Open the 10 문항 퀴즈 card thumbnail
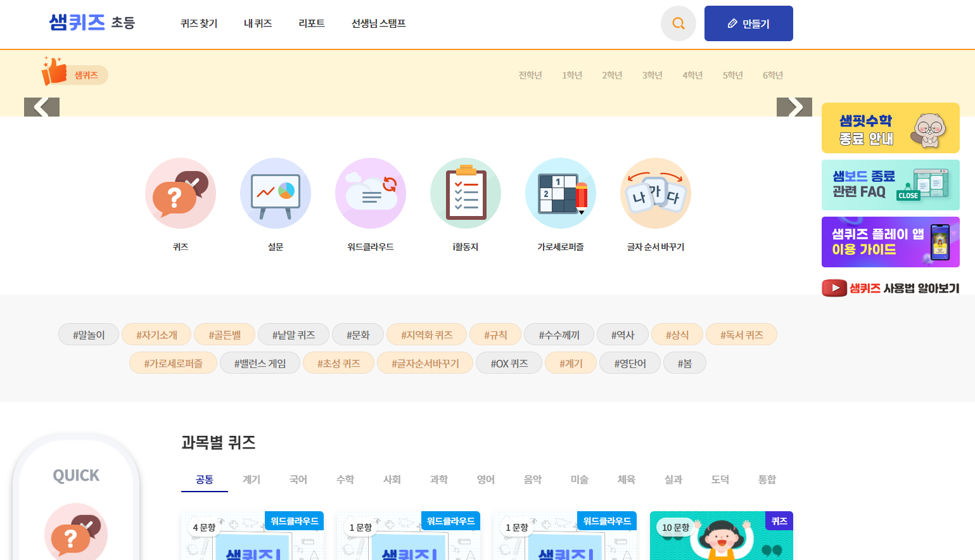Viewport: 975px width, 560px height. click(x=722, y=536)
